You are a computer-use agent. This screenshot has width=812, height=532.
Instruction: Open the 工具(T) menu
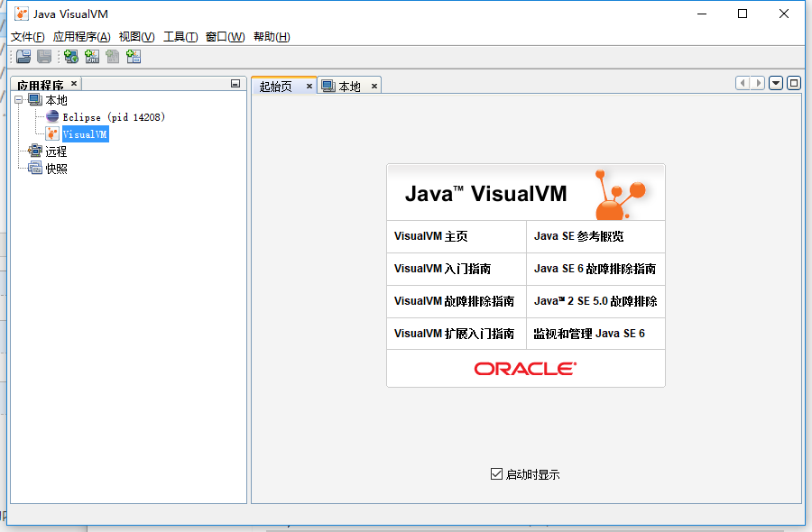[x=180, y=37]
